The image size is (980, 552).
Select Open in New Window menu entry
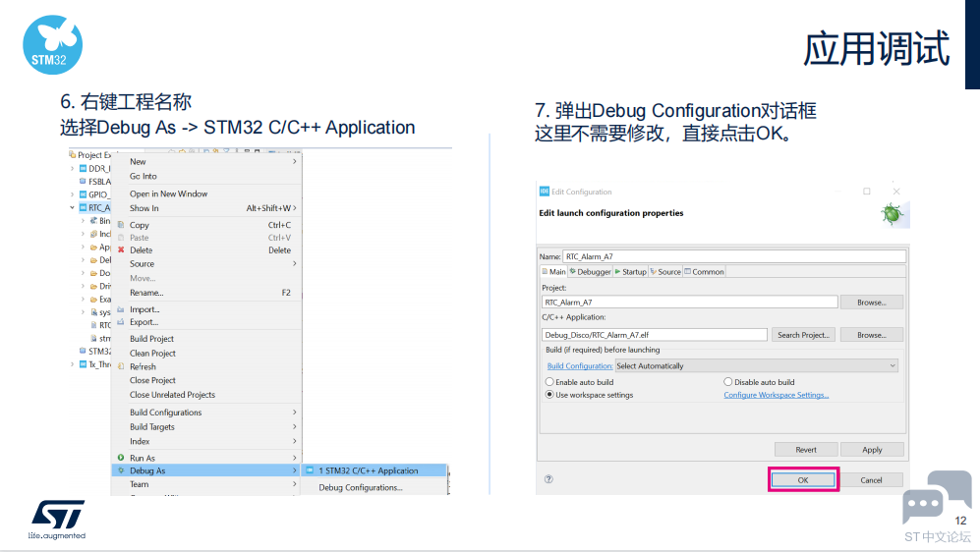(169, 193)
